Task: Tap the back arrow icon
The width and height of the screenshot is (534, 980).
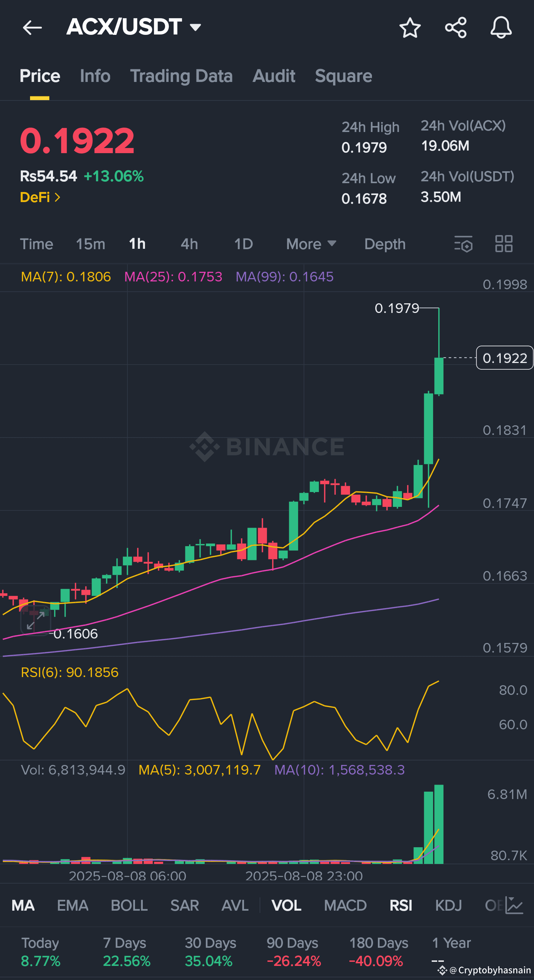Action: click(32, 27)
